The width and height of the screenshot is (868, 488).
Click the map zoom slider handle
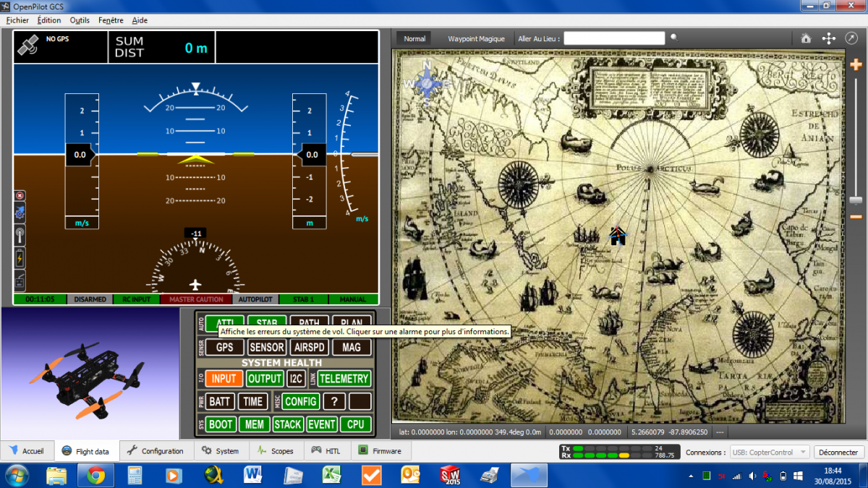pos(856,200)
